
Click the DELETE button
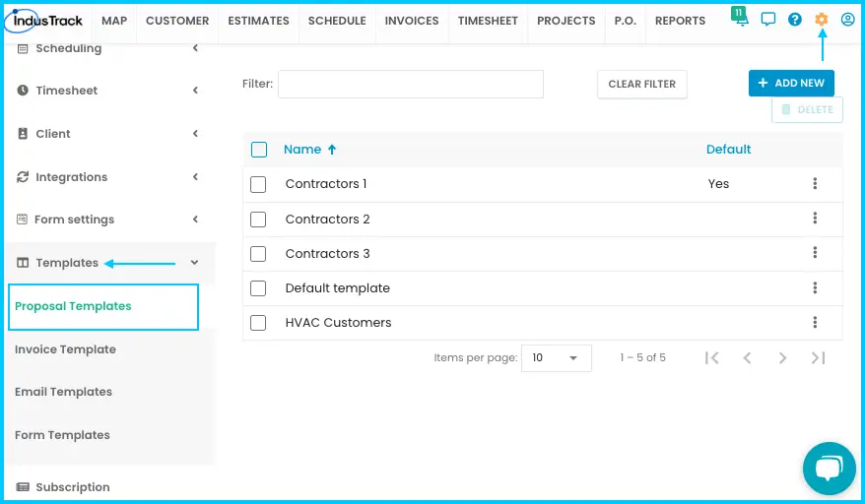click(807, 109)
